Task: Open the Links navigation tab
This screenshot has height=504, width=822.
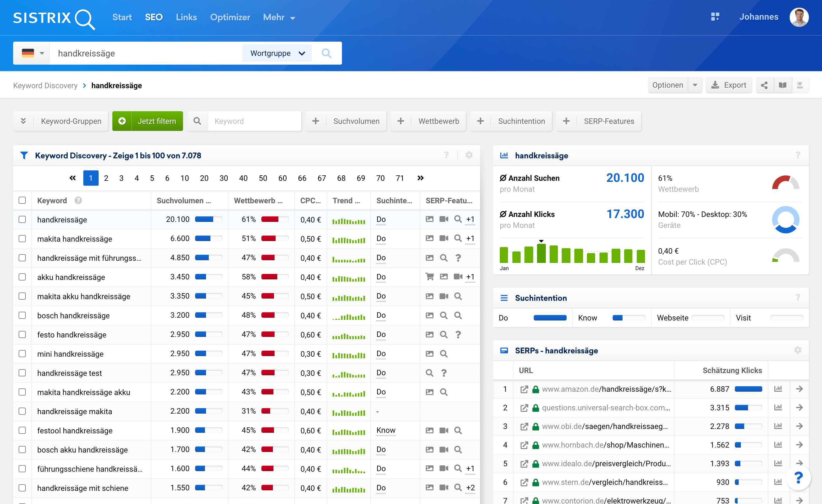Action: coord(186,17)
